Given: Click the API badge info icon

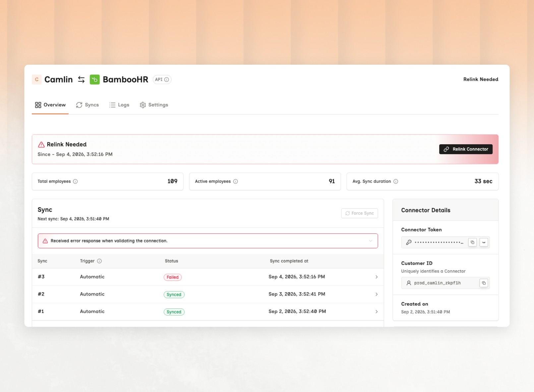Looking at the screenshot, I should pyautogui.click(x=167, y=80).
